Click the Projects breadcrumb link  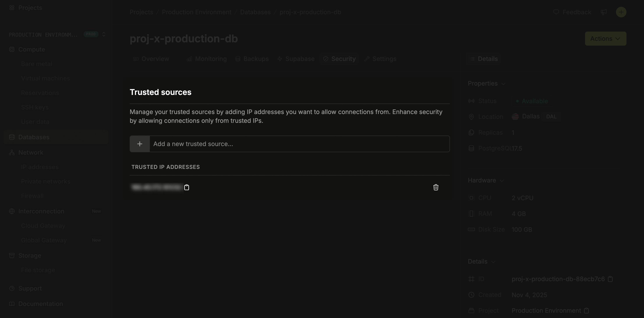(141, 12)
